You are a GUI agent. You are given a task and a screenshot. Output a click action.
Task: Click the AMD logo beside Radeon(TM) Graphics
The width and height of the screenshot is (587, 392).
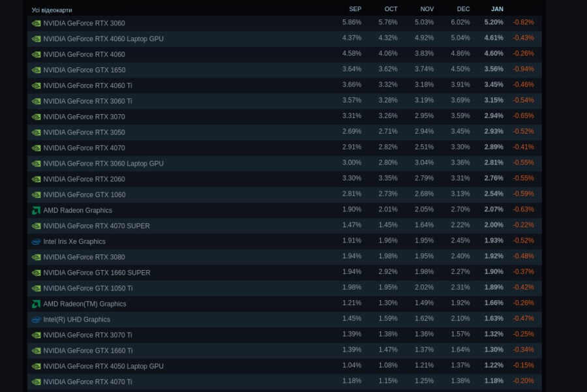coord(37,304)
